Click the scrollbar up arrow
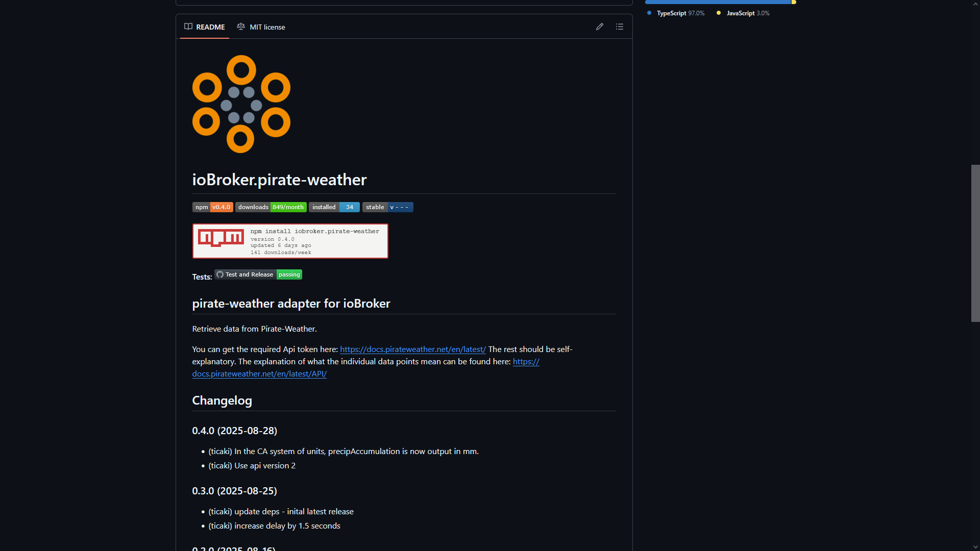The image size is (980, 551). 975,4
